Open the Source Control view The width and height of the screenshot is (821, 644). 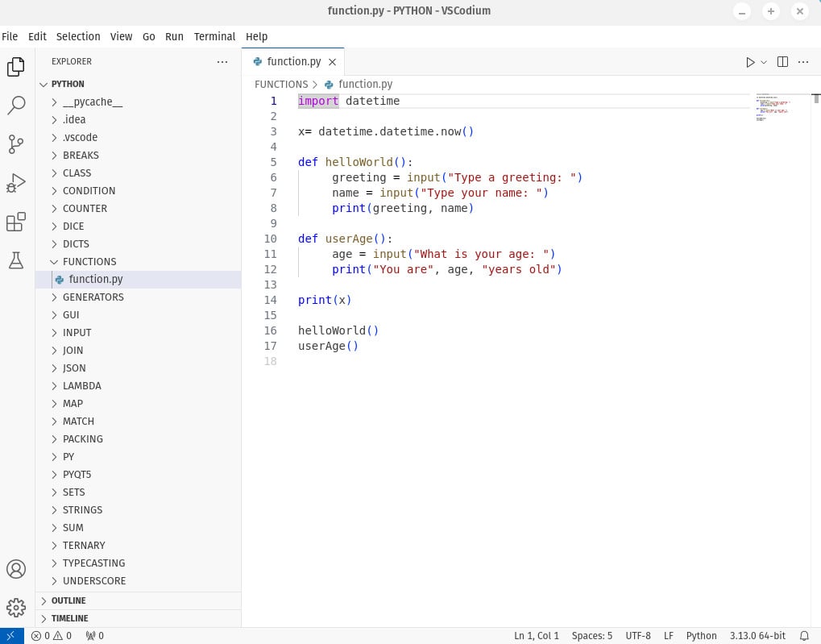[x=16, y=143]
